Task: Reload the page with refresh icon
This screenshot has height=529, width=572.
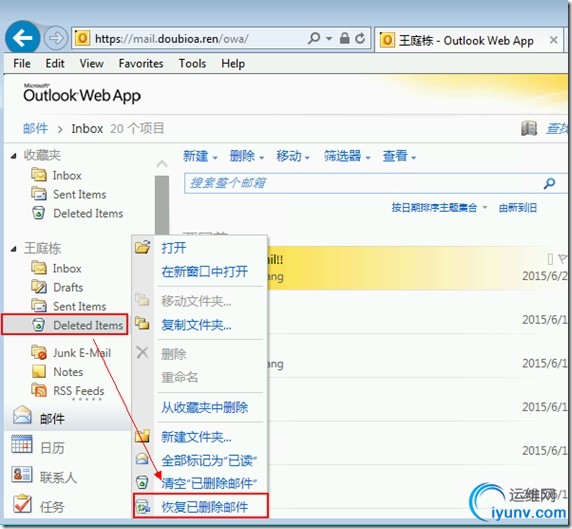Action: 360,38
